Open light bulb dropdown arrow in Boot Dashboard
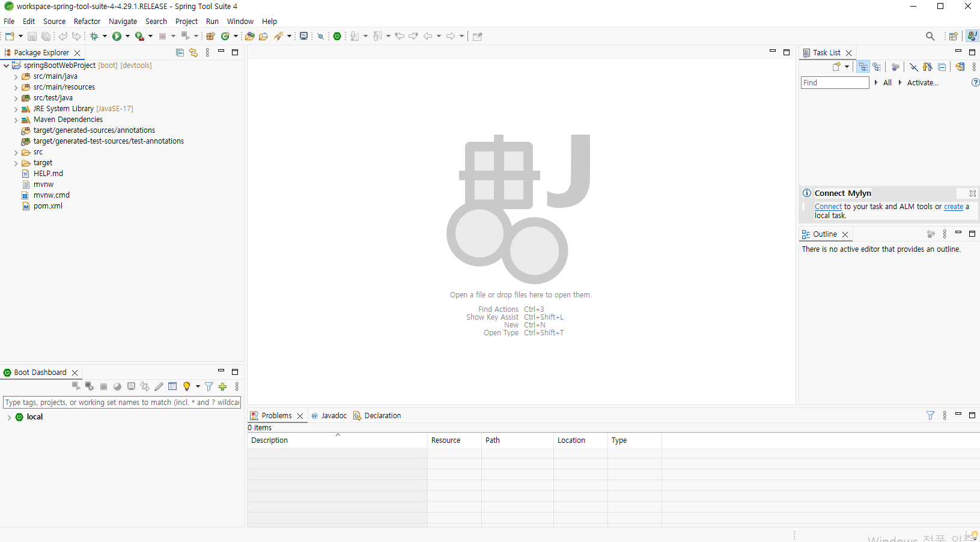 pyautogui.click(x=198, y=386)
